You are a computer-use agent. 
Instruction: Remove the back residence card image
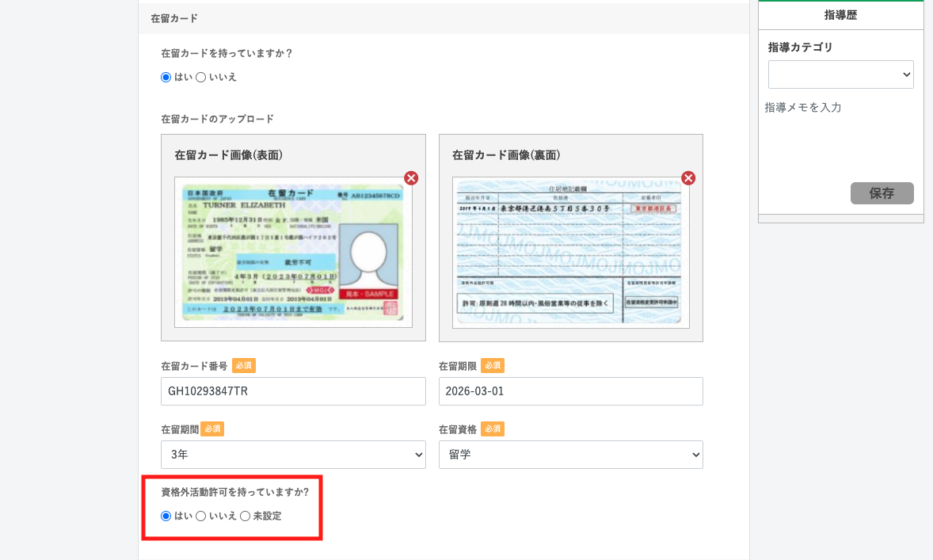click(x=688, y=178)
